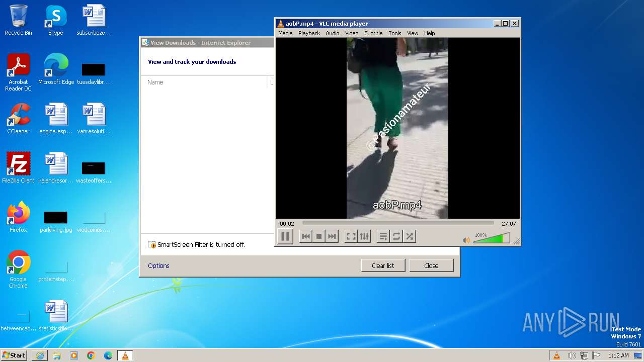This screenshot has width=644, height=362.
Task: Open Windows Media Player taskbar icon
Action: pos(74,355)
